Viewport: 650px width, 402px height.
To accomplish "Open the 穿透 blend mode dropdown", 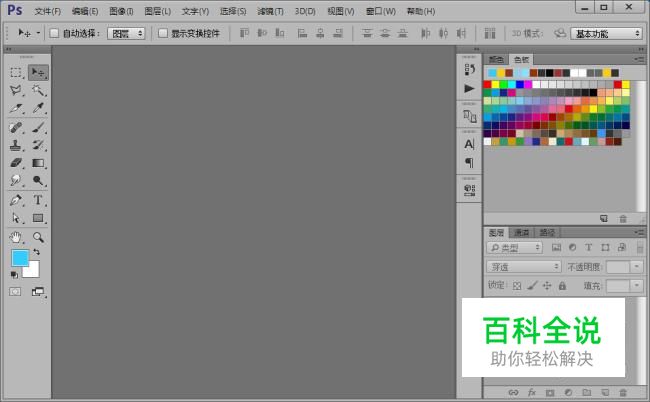I will coord(524,267).
